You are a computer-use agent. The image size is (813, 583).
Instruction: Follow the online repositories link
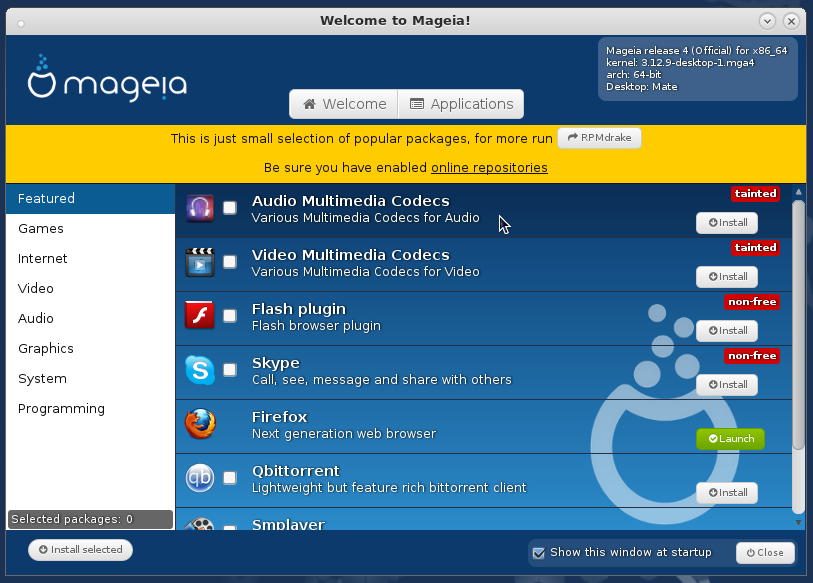click(x=489, y=168)
